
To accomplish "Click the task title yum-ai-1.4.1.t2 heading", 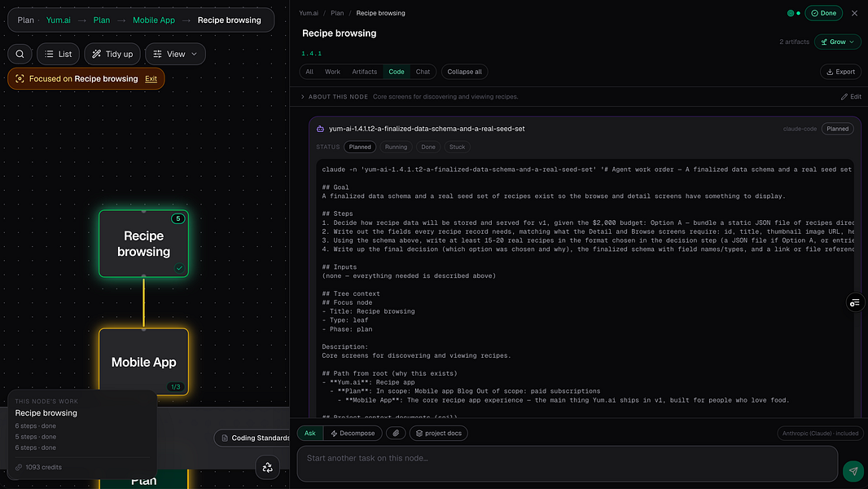I will [x=427, y=129].
